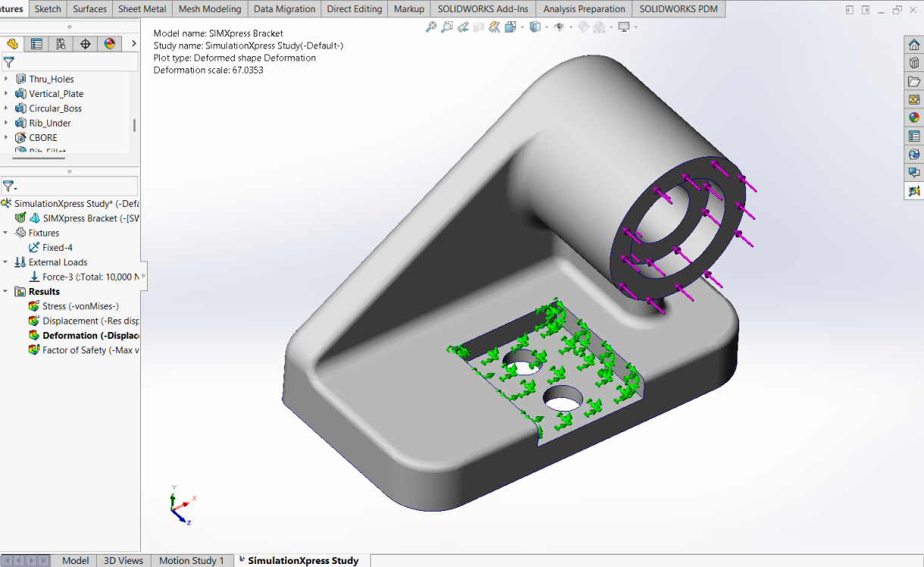This screenshot has width=924, height=567.
Task: Collapse the Results folder in the study tree
Action: coord(5,291)
